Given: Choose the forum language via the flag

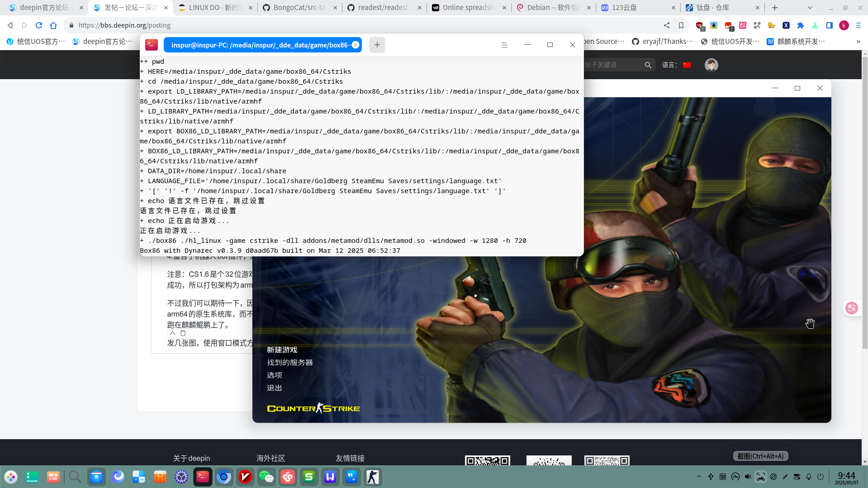Looking at the screenshot, I should 687,65.
